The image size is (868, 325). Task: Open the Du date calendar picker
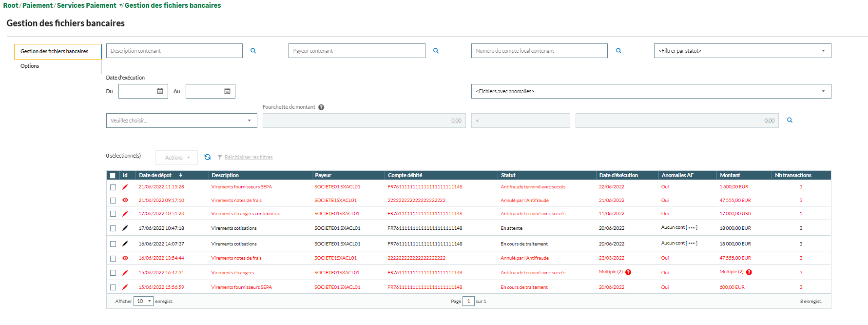click(160, 91)
